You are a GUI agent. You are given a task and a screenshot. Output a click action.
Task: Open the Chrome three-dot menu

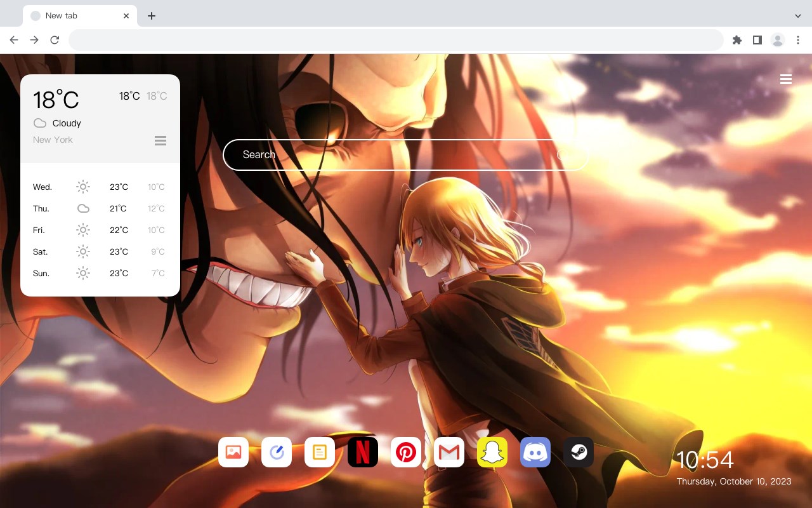(x=798, y=40)
